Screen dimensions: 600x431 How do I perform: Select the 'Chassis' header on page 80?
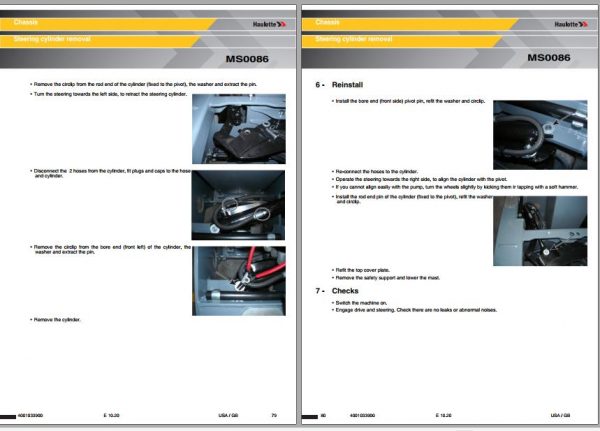[328, 22]
